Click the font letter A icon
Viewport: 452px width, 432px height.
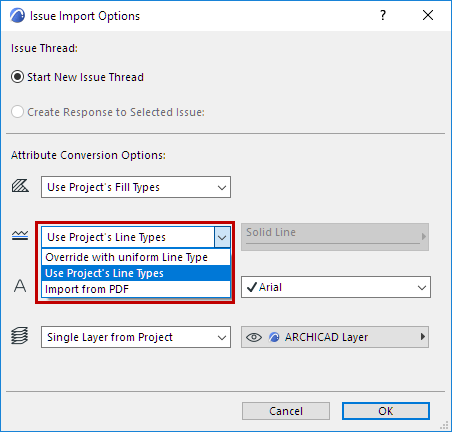(x=20, y=286)
